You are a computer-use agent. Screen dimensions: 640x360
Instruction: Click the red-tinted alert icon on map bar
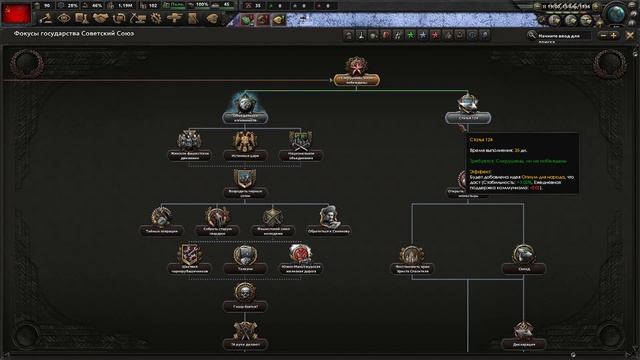[263, 20]
